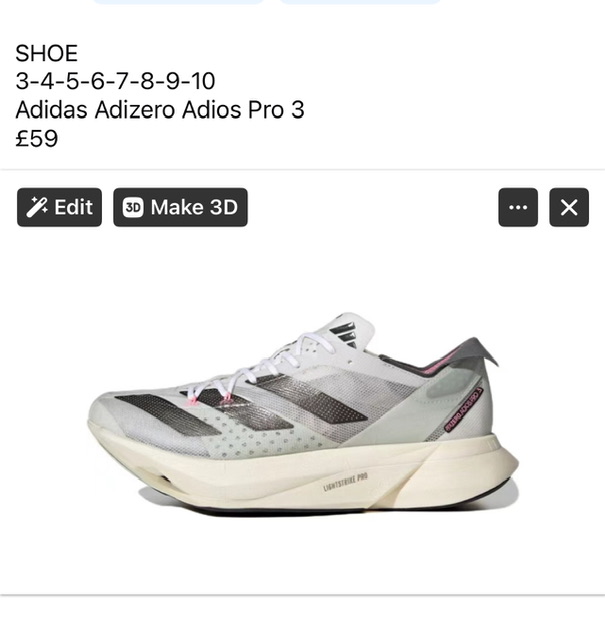Select the Make 3D button
This screenshot has width=605, height=640.
pyautogui.click(x=180, y=207)
